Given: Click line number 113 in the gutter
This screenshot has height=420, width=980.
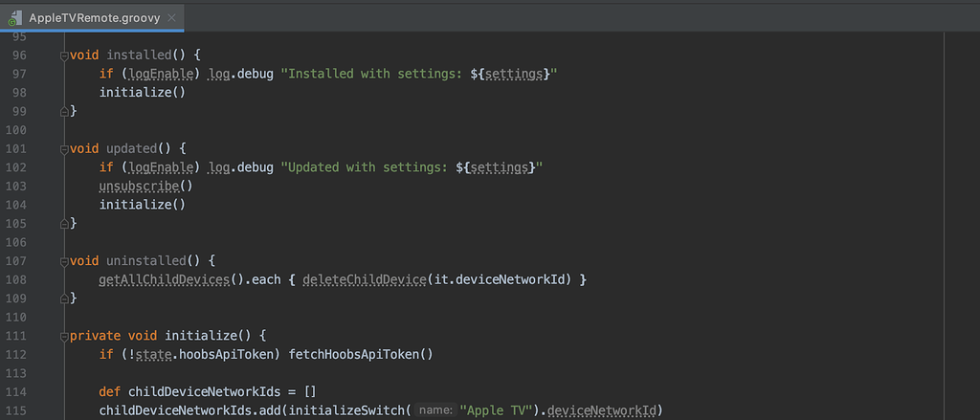Looking at the screenshot, I should [x=15, y=374].
